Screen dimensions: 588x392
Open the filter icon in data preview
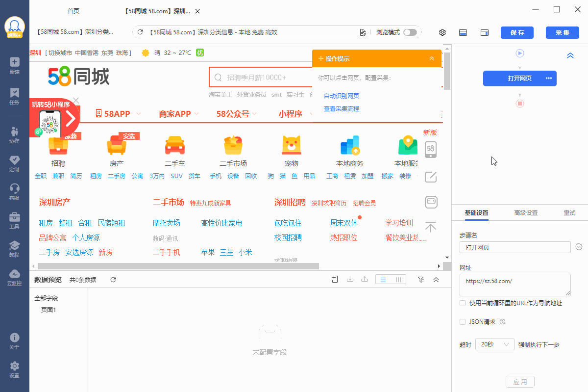pos(421,279)
